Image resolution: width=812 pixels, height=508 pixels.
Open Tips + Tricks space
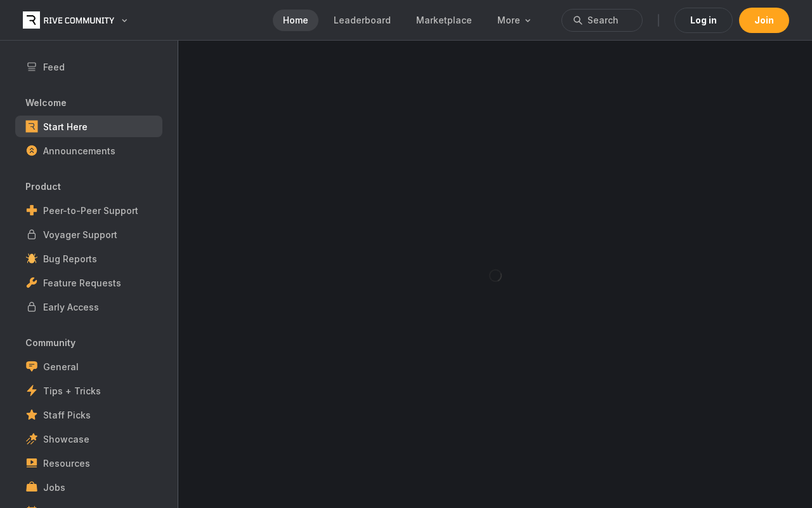click(89, 391)
